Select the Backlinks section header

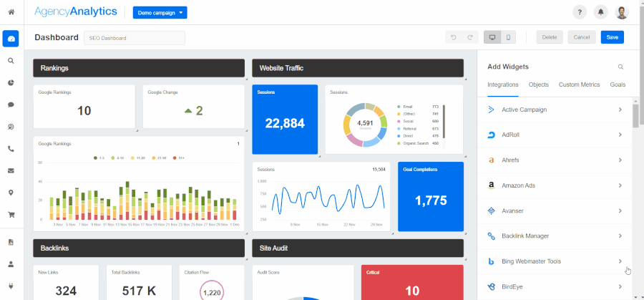(x=139, y=248)
